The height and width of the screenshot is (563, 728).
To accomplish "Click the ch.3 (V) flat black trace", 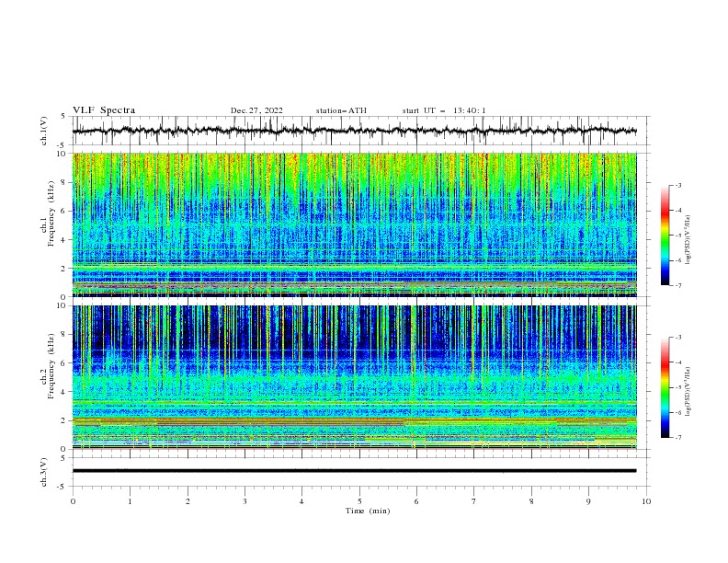I will [354, 471].
